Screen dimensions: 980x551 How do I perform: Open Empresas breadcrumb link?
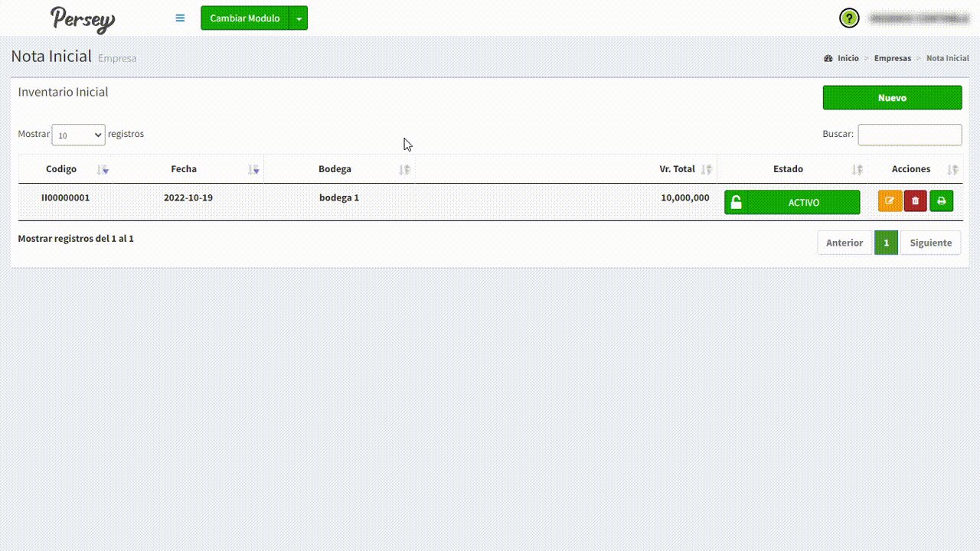pyautogui.click(x=892, y=58)
